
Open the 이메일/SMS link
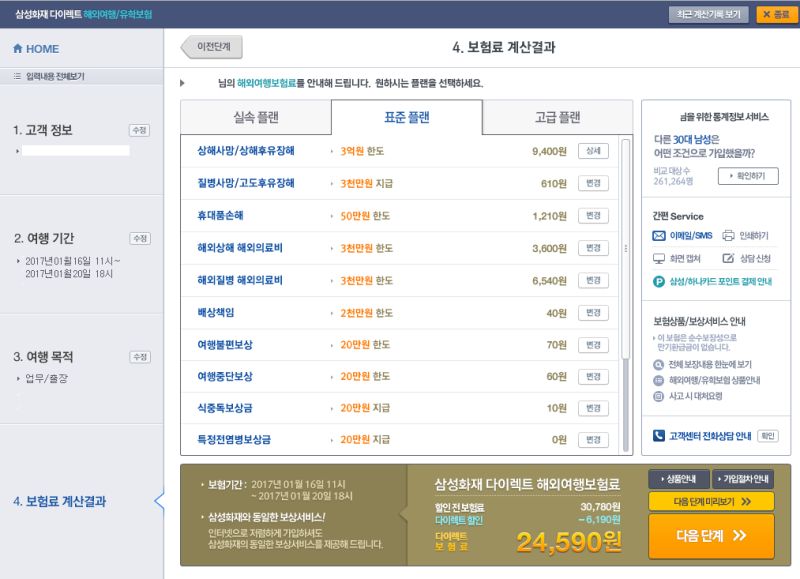point(691,236)
